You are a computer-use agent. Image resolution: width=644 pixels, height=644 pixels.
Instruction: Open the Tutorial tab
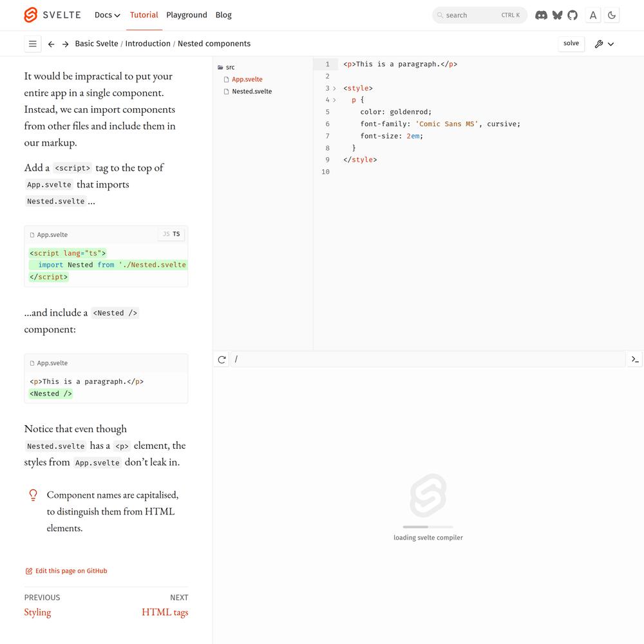(x=144, y=15)
